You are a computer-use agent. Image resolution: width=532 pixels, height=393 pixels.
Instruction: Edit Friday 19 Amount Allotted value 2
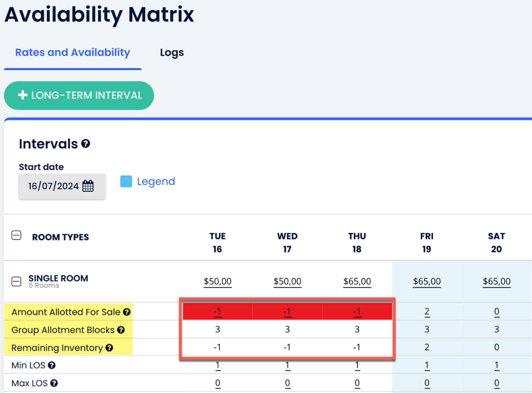(427, 311)
